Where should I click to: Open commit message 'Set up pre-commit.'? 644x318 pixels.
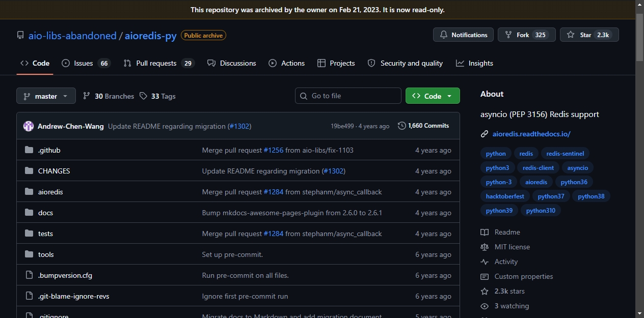232,254
